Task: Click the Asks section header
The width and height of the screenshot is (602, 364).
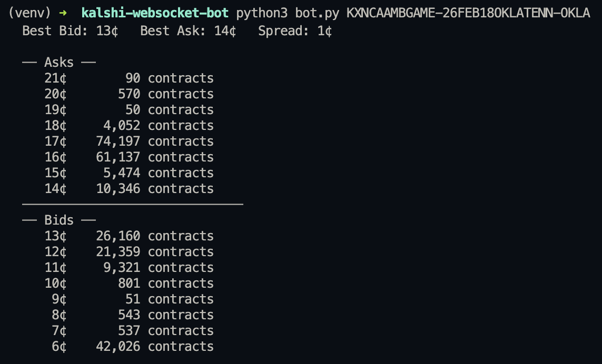Action: [x=59, y=62]
